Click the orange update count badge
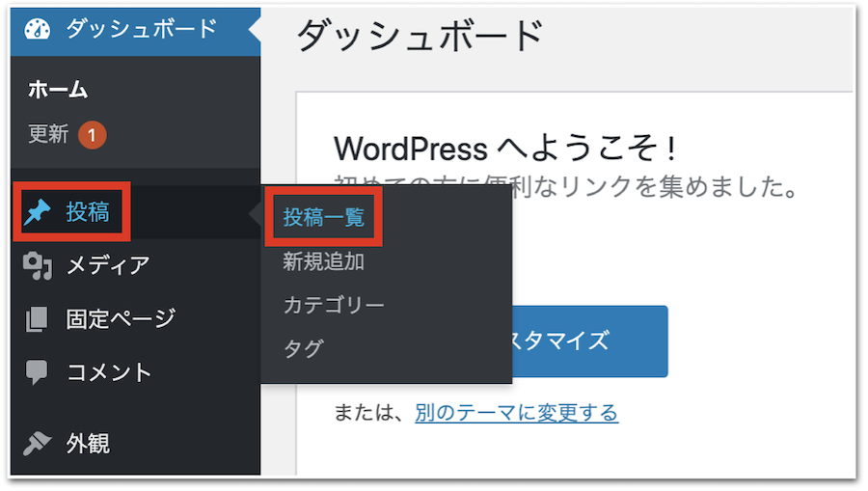 point(92,136)
